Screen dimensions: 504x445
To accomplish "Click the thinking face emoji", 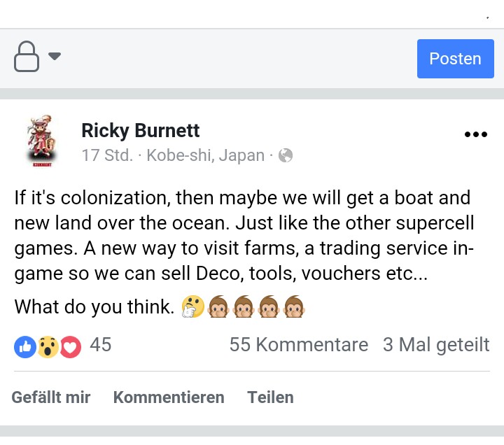I will point(191,307).
